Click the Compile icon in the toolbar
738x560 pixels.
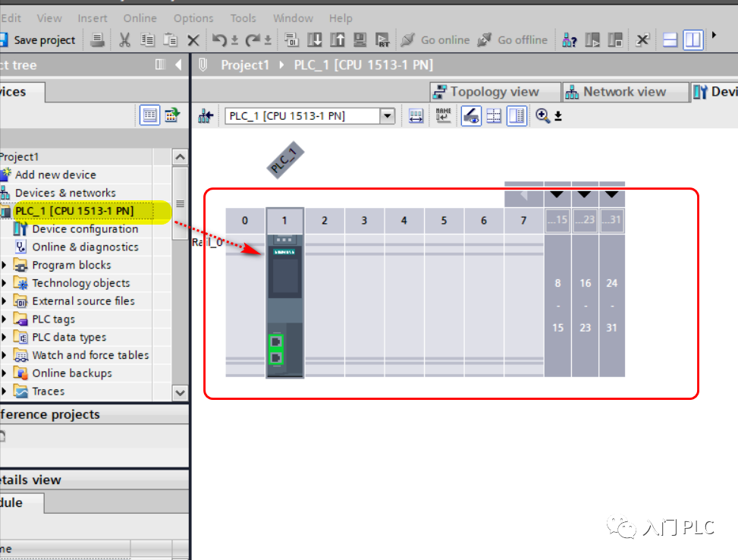pyautogui.click(x=291, y=40)
